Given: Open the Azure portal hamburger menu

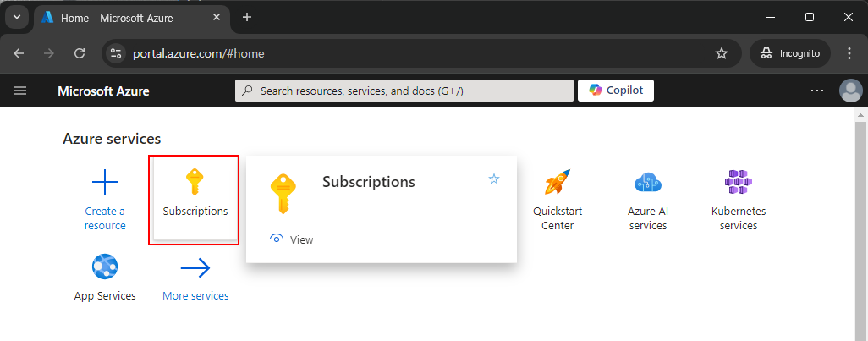Looking at the screenshot, I should click(x=20, y=91).
